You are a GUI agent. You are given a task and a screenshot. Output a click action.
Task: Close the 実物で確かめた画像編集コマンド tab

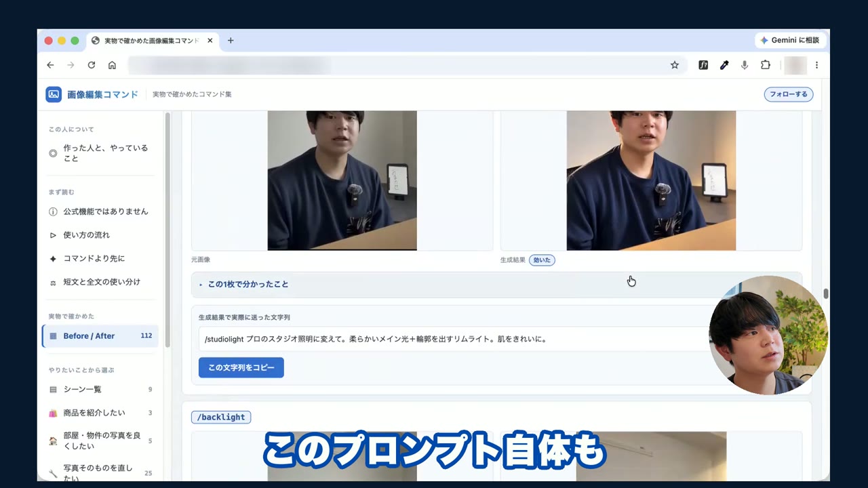[x=210, y=41]
